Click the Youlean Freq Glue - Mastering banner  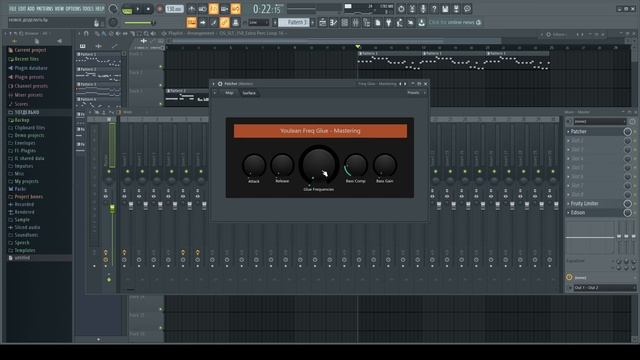coord(320,131)
